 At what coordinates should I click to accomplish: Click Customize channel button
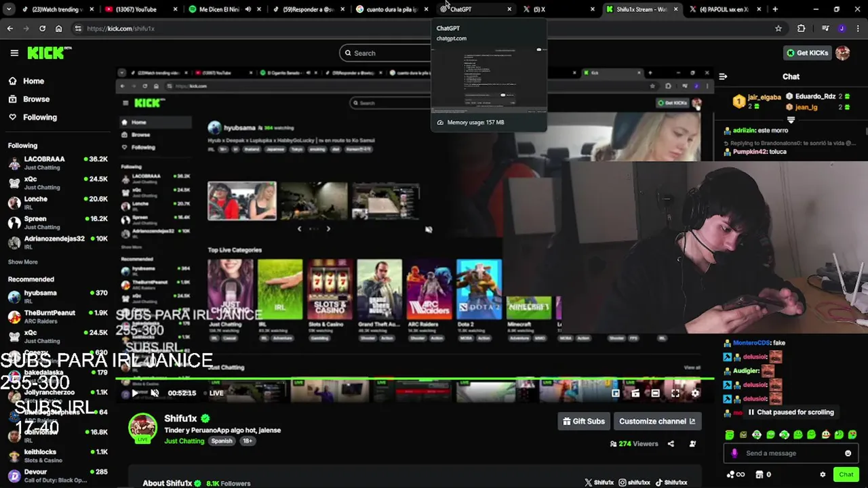pos(657,421)
